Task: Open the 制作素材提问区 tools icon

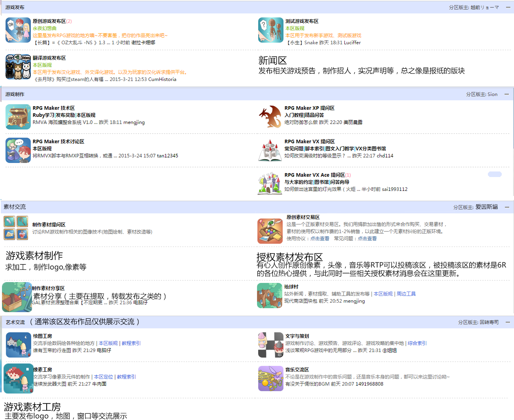Action: [x=16, y=228]
